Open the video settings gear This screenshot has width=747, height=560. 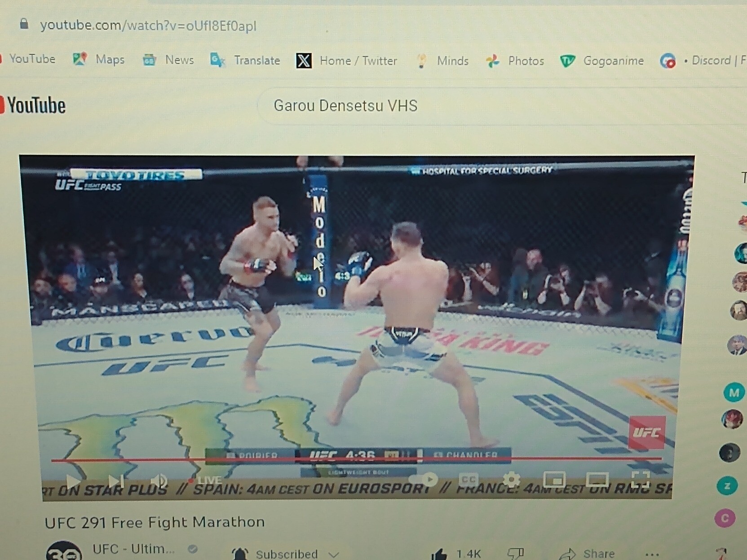[x=511, y=480]
